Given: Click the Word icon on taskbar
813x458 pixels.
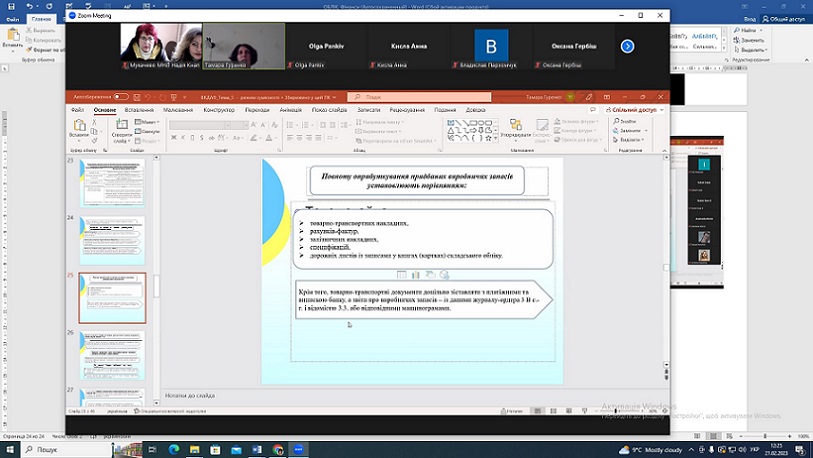Looking at the screenshot, I should (257, 450).
